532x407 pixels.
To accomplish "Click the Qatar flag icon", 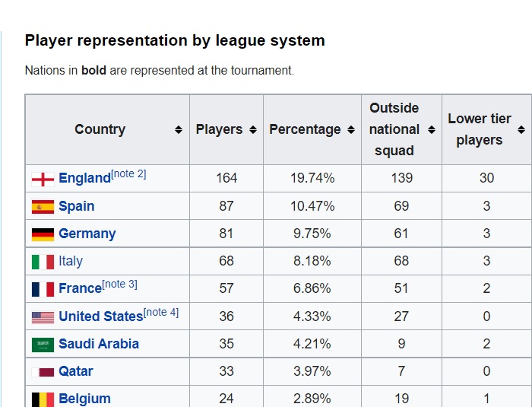I will 43,371.
